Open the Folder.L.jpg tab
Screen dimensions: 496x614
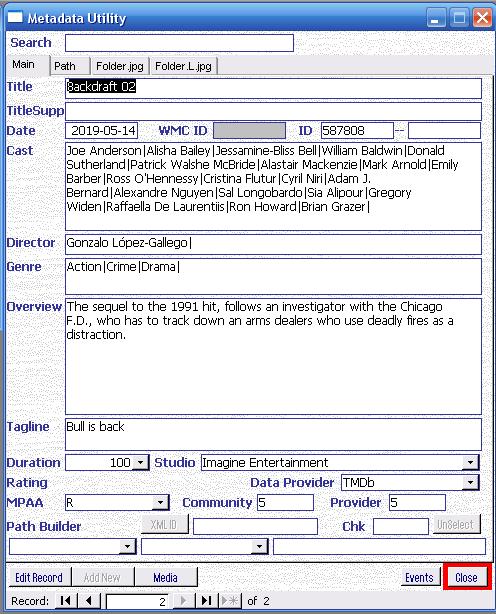[183, 66]
